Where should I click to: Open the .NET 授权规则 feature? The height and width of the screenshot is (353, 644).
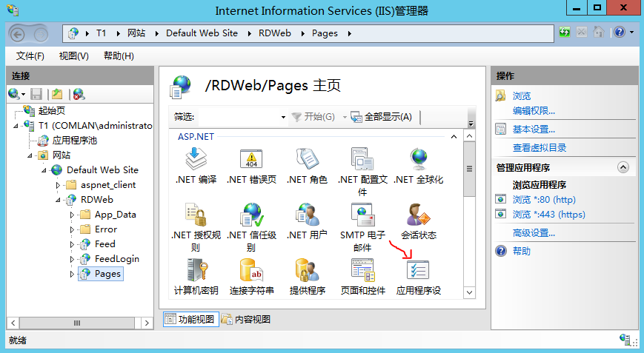(x=196, y=214)
